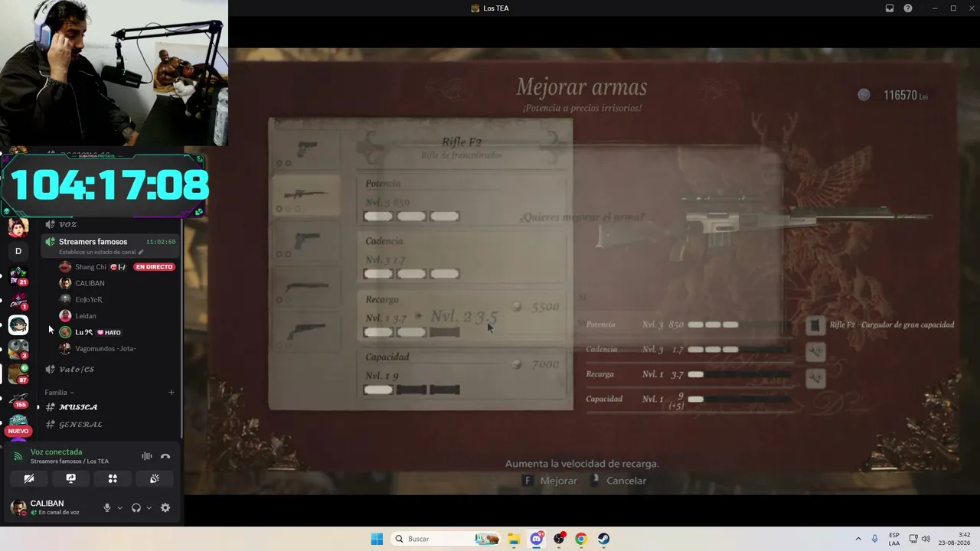Open Discord help icon in title bar
The width and height of the screenshot is (980, 551).
(908, 8)
